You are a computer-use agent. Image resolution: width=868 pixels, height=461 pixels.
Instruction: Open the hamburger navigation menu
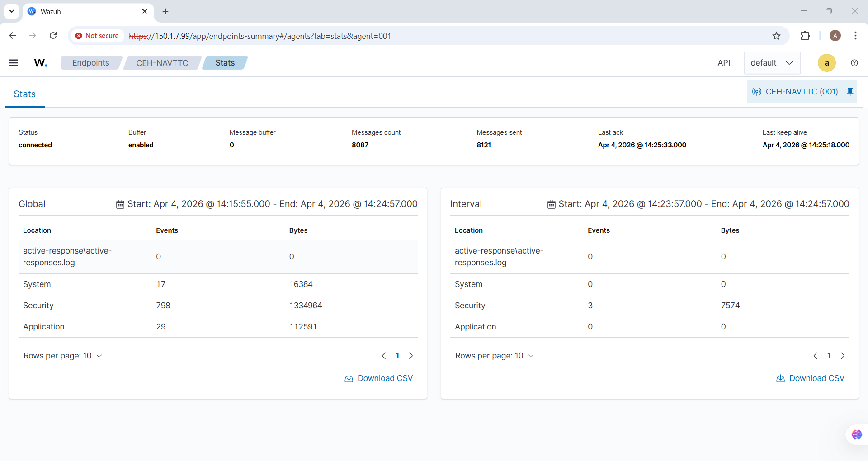14,63
